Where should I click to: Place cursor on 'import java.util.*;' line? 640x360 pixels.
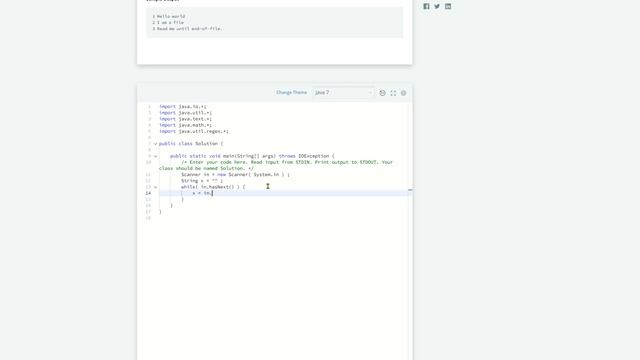(x=186, y=113)
